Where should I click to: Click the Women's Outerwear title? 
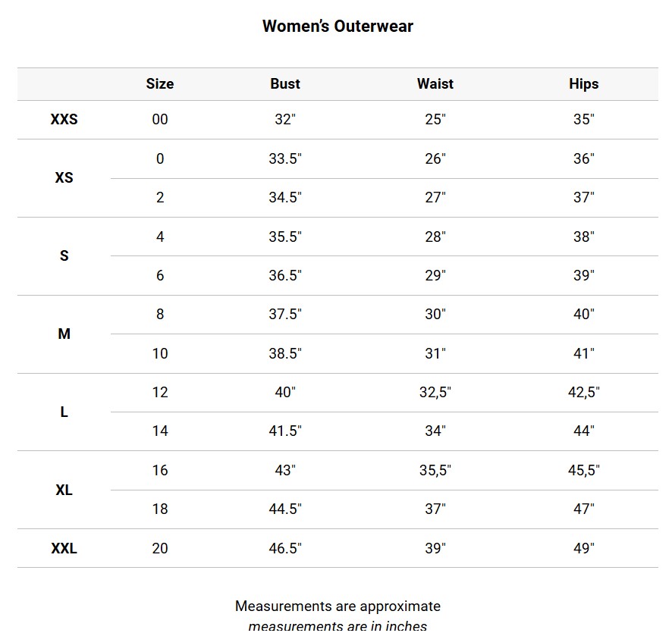(338, 27)
